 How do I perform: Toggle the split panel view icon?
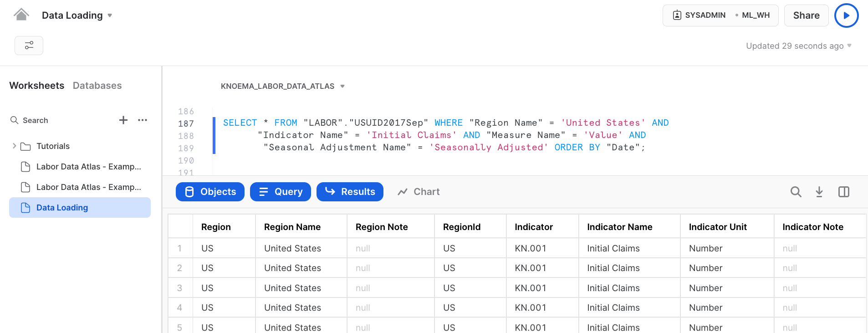(x=843, y=192)
